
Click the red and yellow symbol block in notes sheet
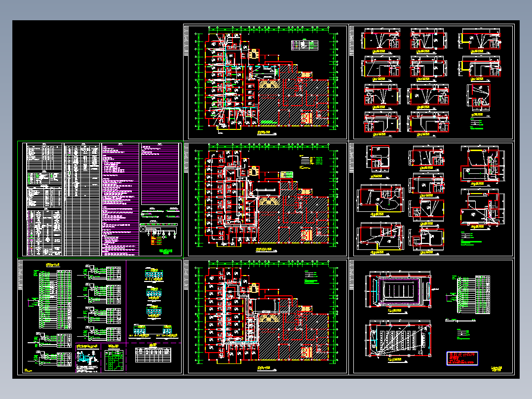[156, 240]
